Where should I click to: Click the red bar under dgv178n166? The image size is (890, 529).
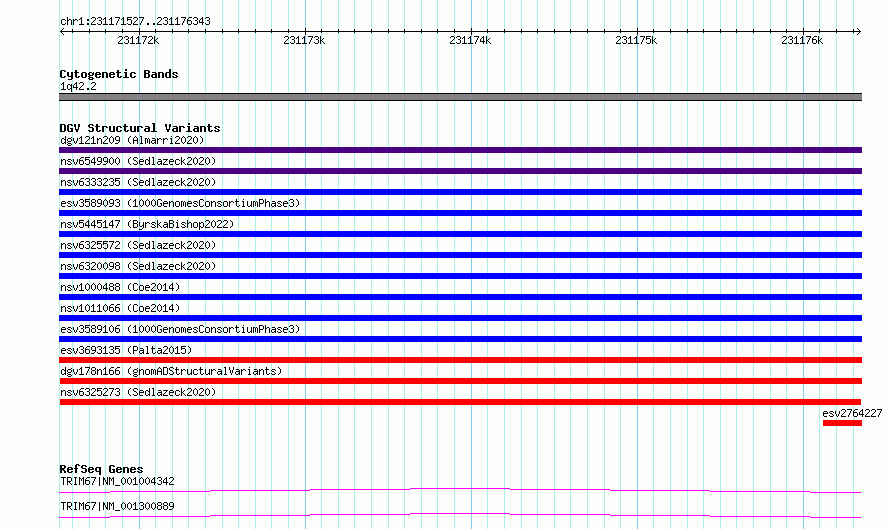click(460, 381)
